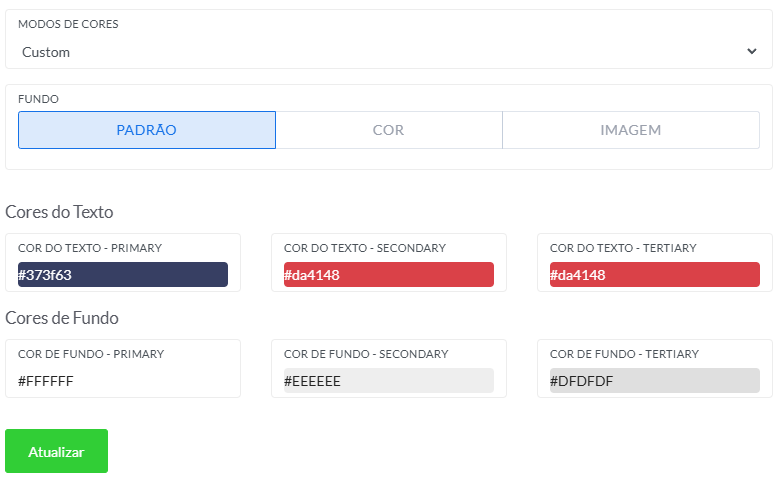The image size is (777, 479).
Task: Click the primary background color field #FFFFFF
Action: point(123,381)
